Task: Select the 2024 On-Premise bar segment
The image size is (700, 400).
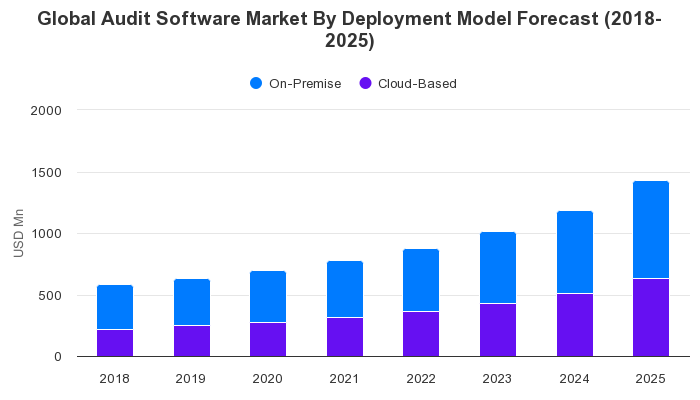Action: coord(575,252)
